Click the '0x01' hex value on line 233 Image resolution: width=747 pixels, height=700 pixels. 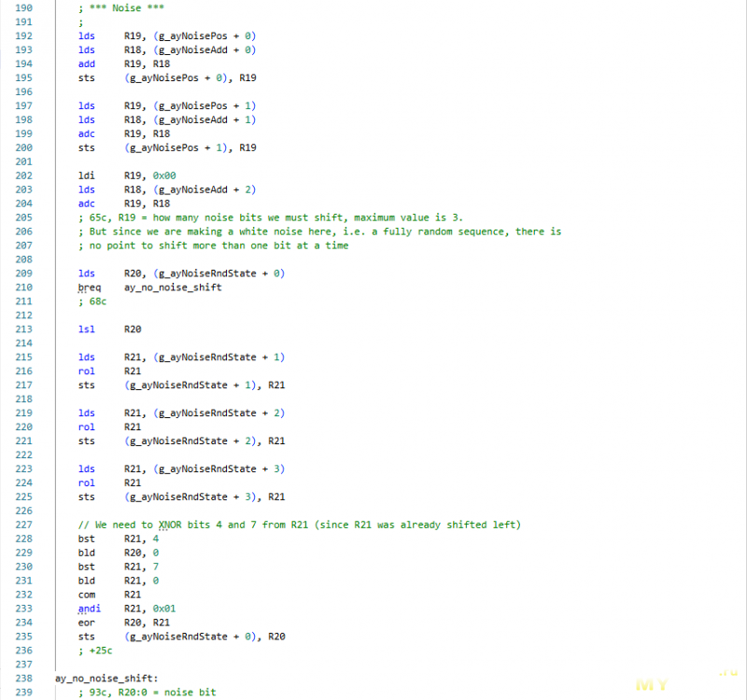pos(163,609)
